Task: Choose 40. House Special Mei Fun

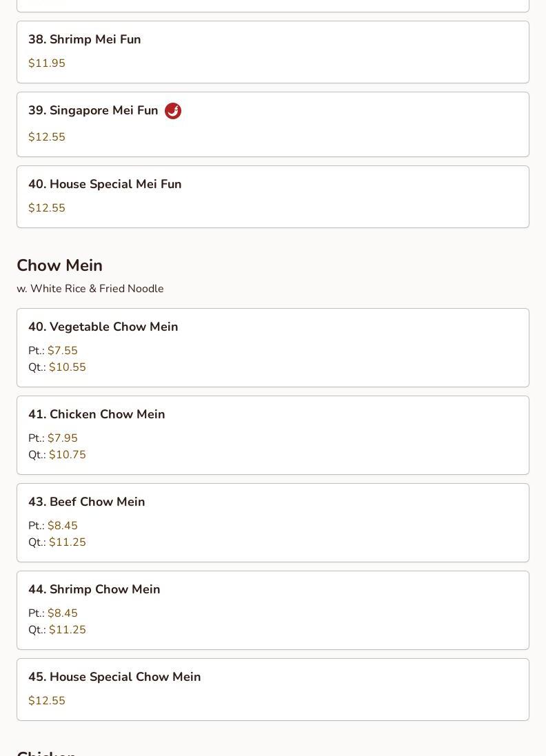Action: [x=105, y=185]
